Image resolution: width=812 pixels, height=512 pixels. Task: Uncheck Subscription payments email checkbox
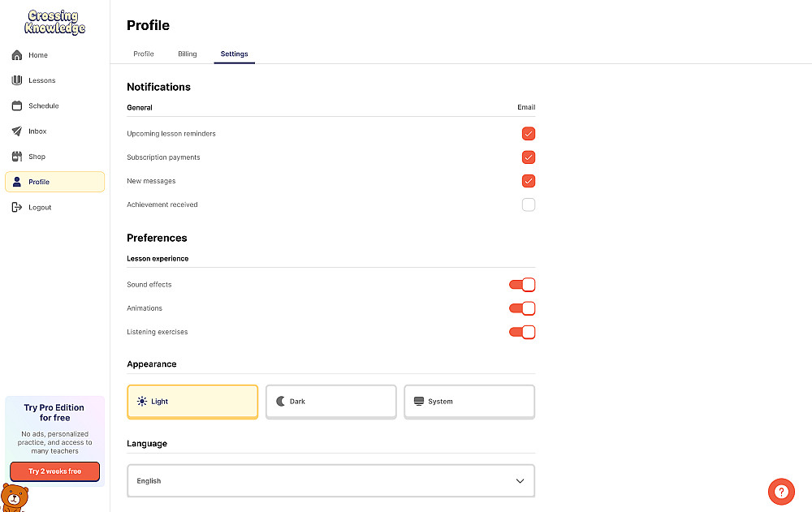529,157
